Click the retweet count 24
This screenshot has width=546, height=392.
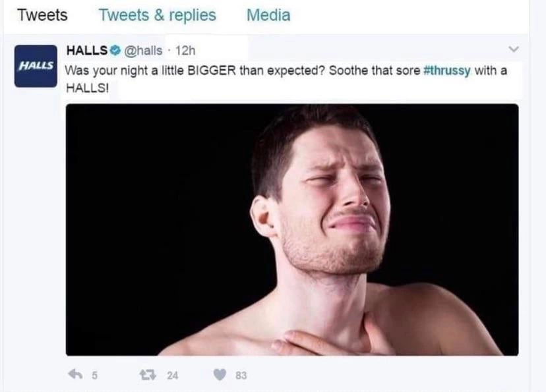172,376
